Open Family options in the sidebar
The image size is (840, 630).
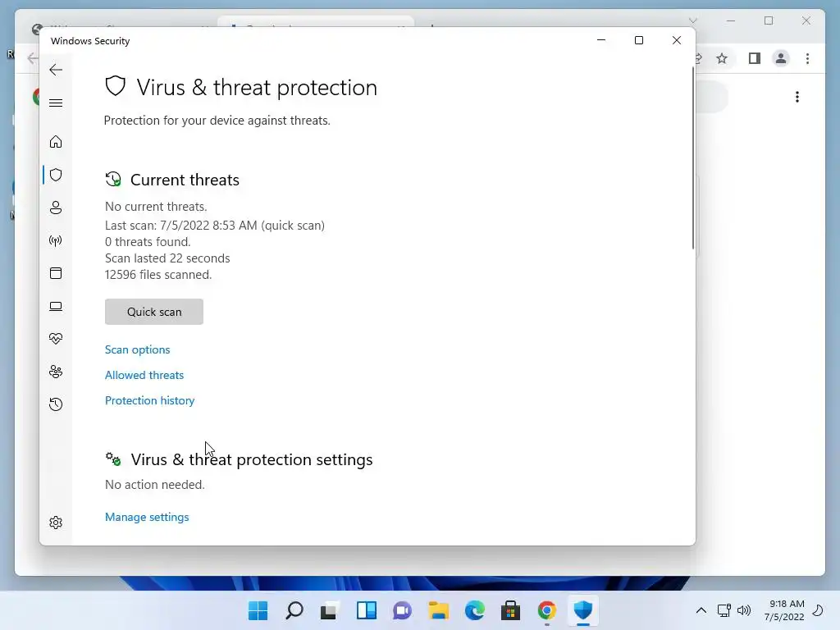click(x=56, y=372)
